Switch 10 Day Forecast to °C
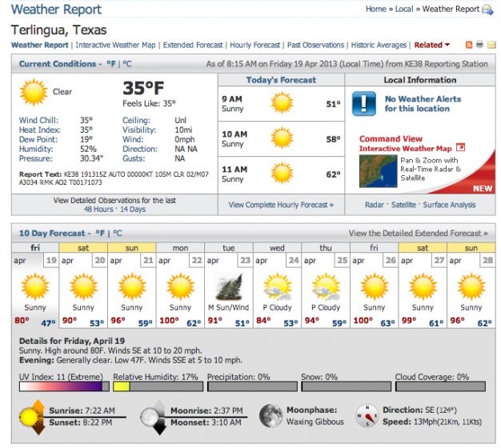The width and height of the screenshot is (501, 448). [117, 234]
